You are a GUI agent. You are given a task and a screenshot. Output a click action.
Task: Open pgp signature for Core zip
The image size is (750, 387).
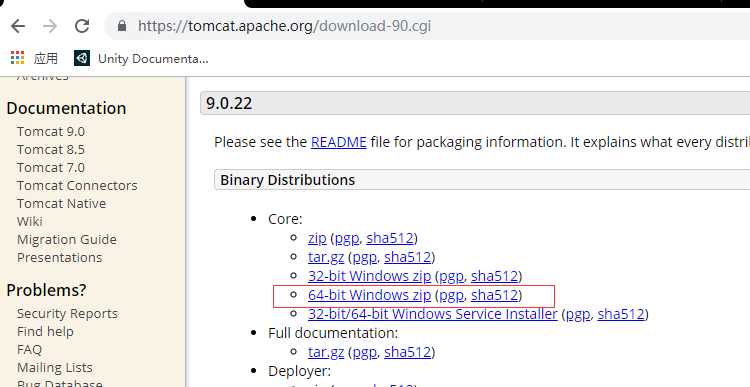click(x=347, y=238)
